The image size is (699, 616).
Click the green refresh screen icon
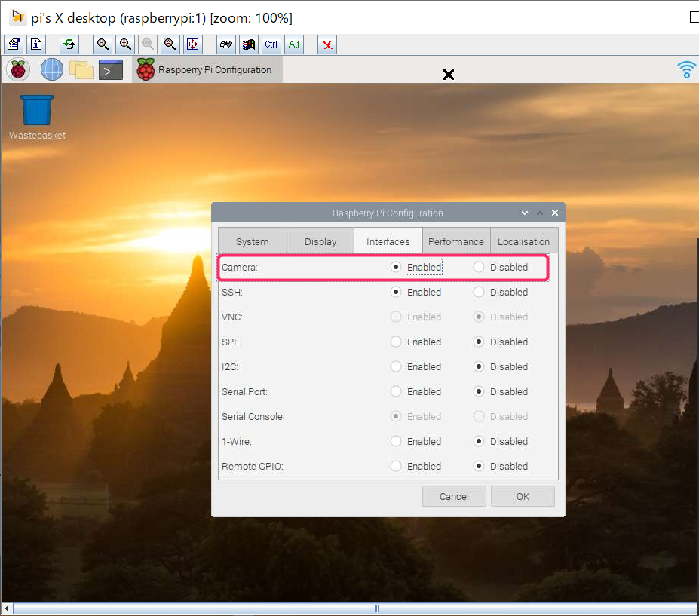coord(69,44)
